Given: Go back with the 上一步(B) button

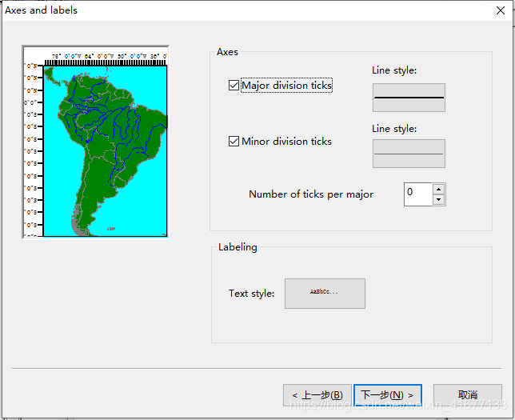Looking at the screenshot, I should pyautogui.click(x=317, y=395).
